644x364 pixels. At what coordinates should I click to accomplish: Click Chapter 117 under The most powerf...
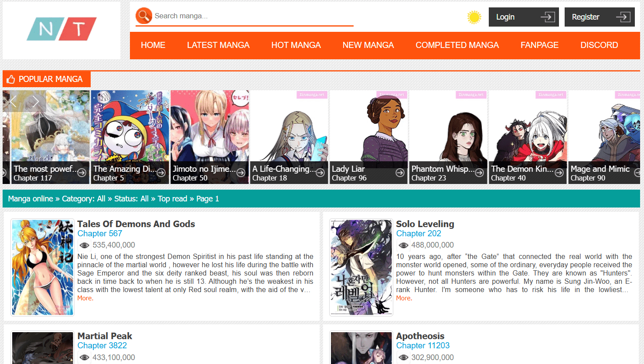click(x=33, y=178)
